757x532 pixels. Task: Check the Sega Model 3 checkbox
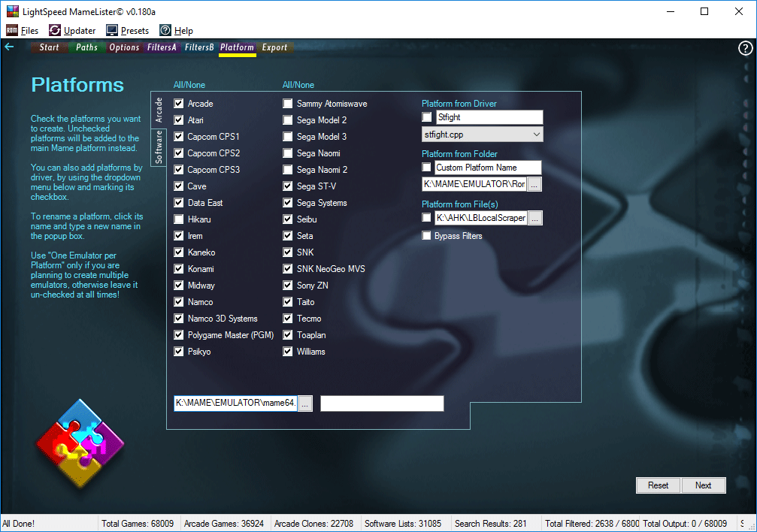click(x=288, y=137)
